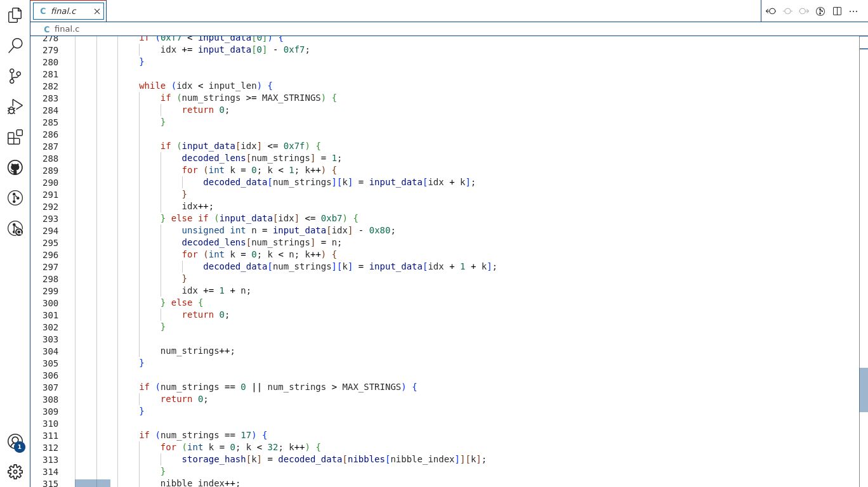Image resolution: width=868 pixels, height=487 pixels.
Task: Close the final.c tab
Action: [x=96, y=11]
